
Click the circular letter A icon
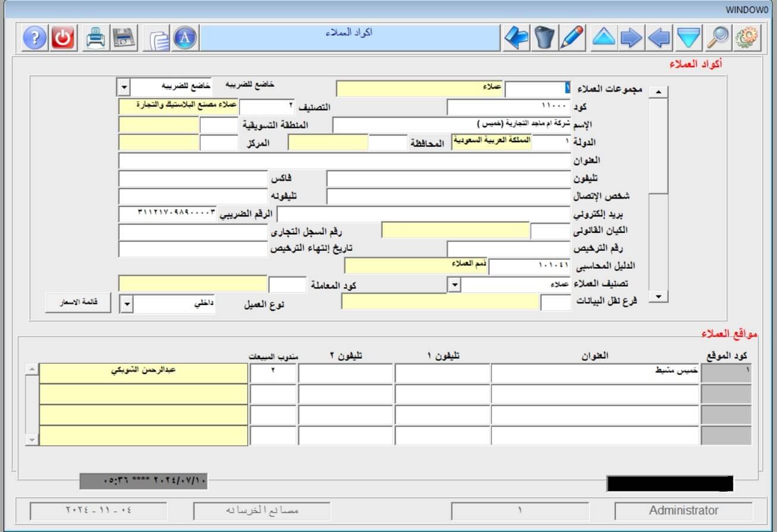(x=185, y=38)
